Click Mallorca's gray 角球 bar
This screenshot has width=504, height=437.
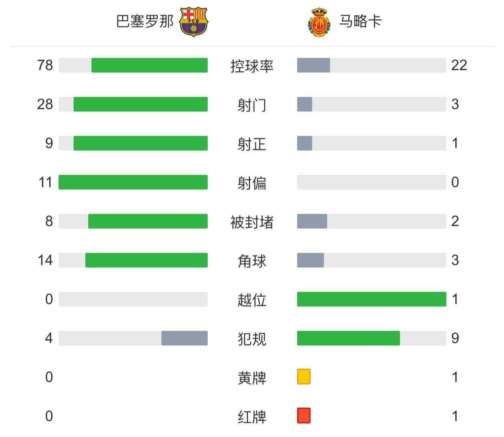coord(311,260)
